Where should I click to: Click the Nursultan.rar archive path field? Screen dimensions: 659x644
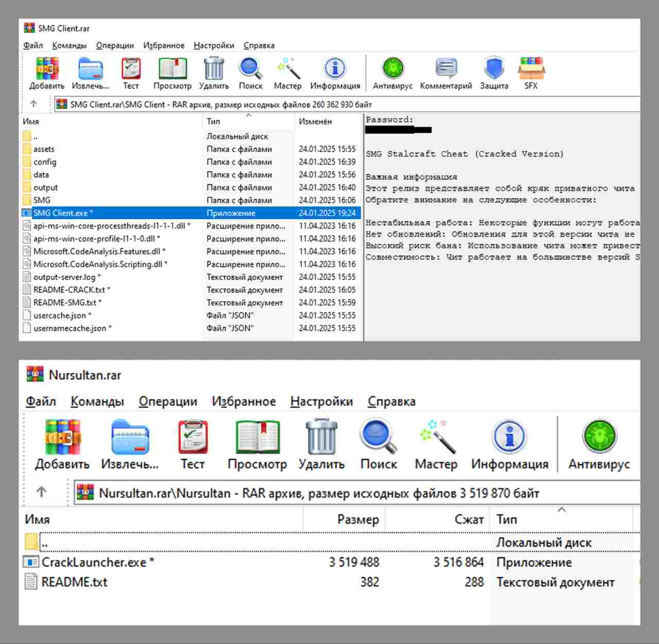pyautogui.click(x=357, y=493)
